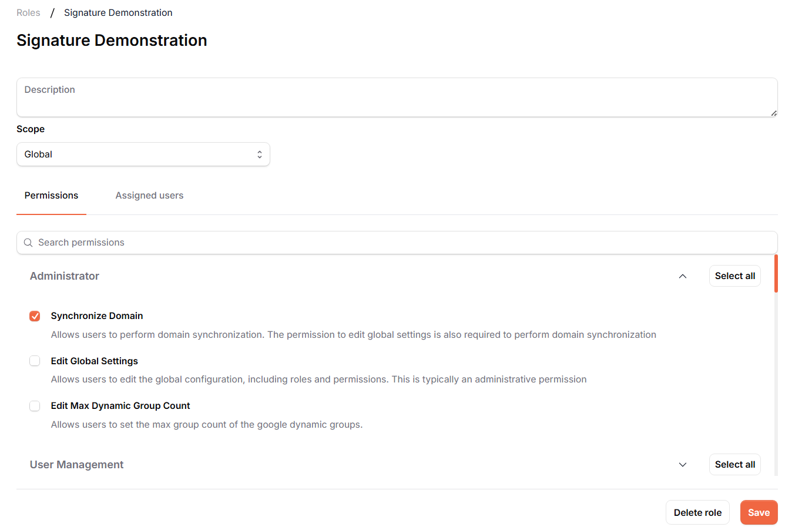This screenshot has width=812, height=527.
Task: Click the Scope field label
Action: (x=31, y=129)
